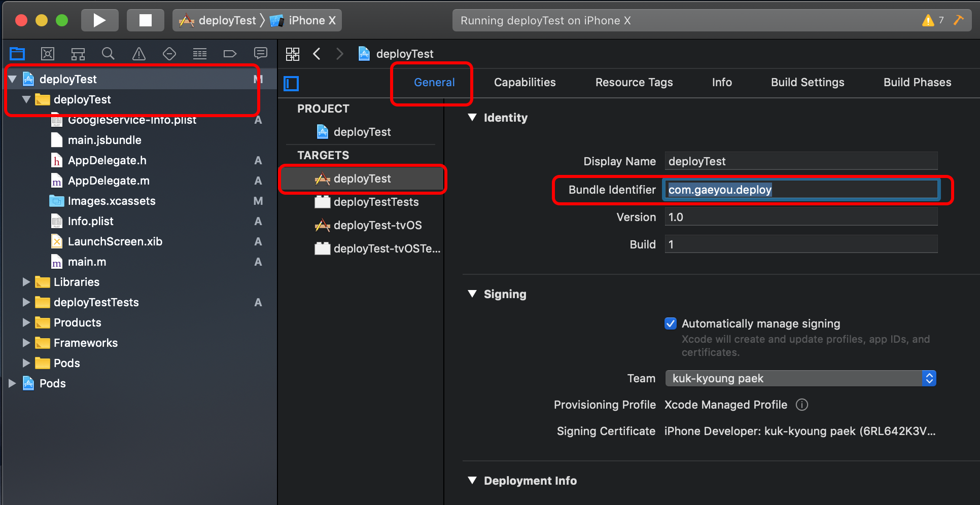Select the deployTestTests target
The width and height of the screenshot is (980, 505).
(x=361, y=202)
